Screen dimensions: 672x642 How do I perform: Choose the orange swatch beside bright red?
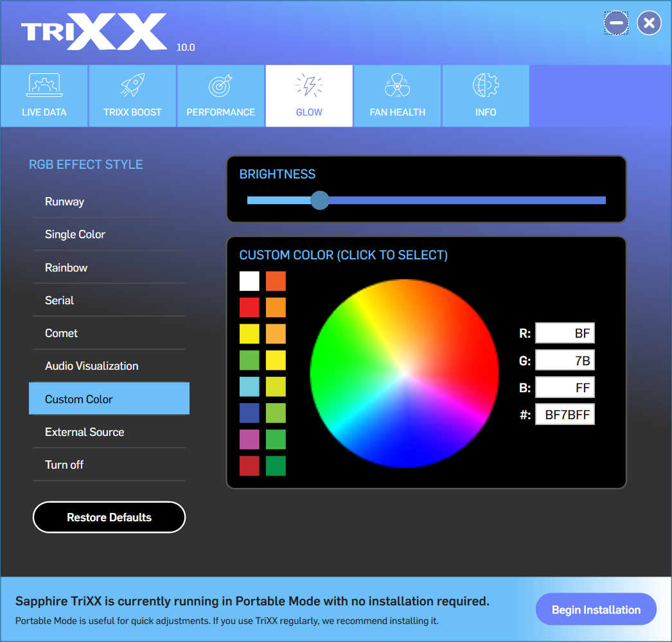(x=276, y=308)
